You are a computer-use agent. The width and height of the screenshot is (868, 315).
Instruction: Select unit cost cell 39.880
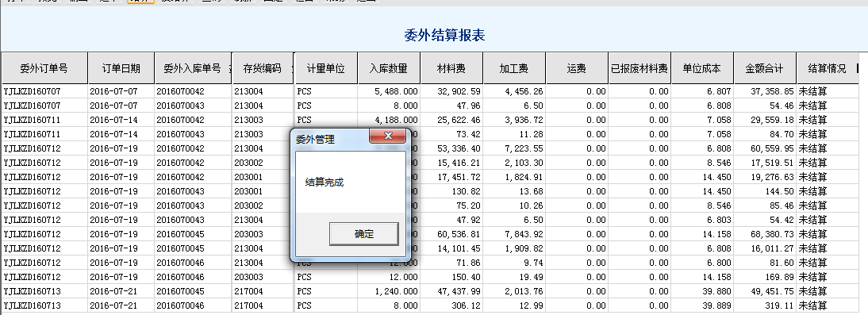pos(702,292)
